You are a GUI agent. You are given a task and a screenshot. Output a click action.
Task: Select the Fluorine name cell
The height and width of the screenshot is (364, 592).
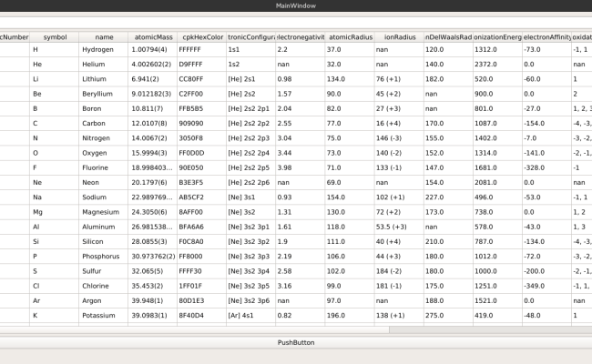tap(104, 167)
